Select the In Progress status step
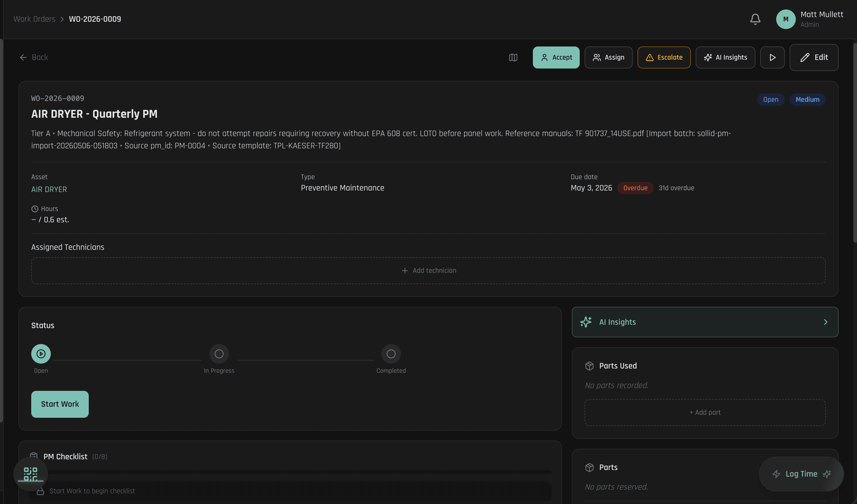 pos(219,354)
